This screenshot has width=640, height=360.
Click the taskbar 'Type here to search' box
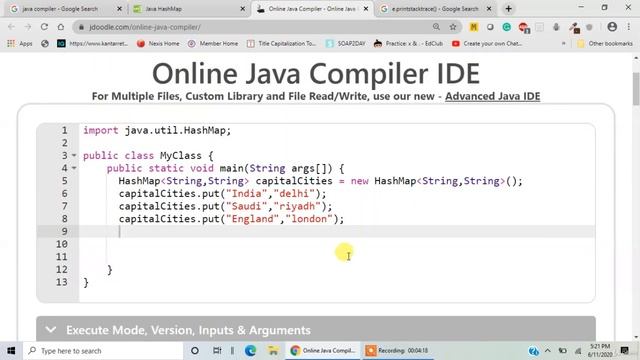(103, 351)
